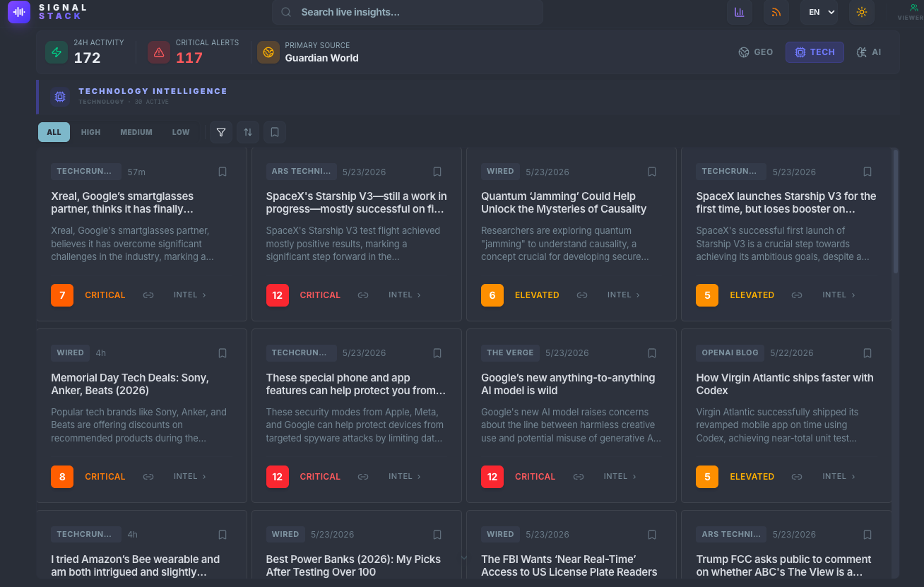Bookmark the Best Power Banks card
Viewport: 924px width, 587px height.
(x=437, y=535)
